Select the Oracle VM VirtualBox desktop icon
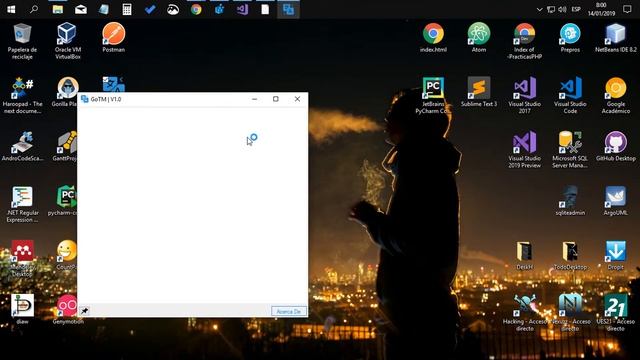640x360 pixels. (68, 41)
